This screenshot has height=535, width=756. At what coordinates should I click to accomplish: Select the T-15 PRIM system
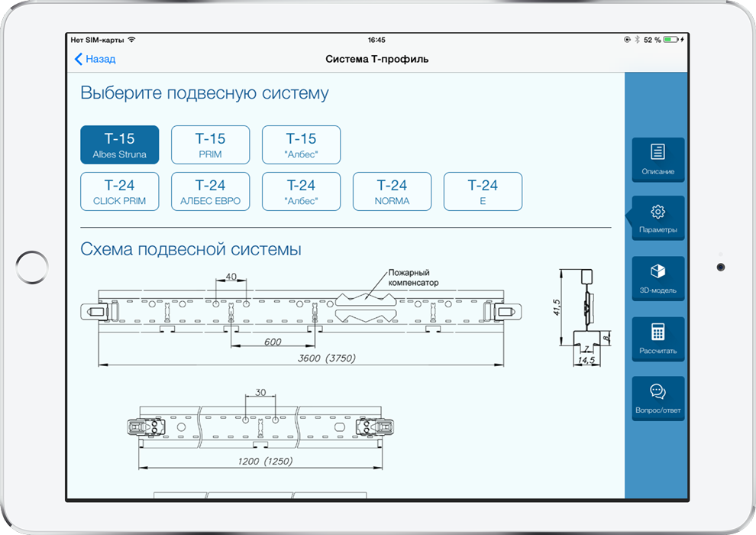point(210,145)
